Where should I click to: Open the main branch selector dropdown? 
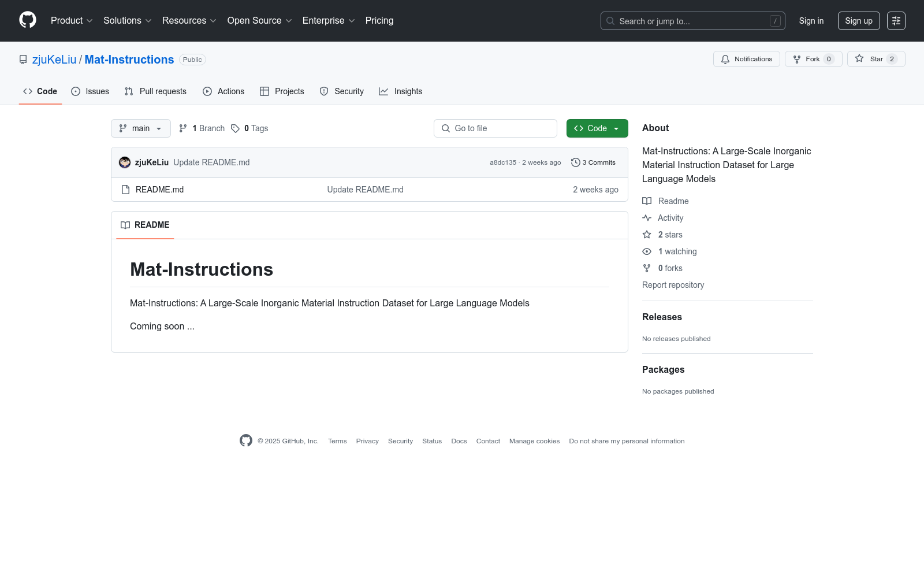coord(141,128)
